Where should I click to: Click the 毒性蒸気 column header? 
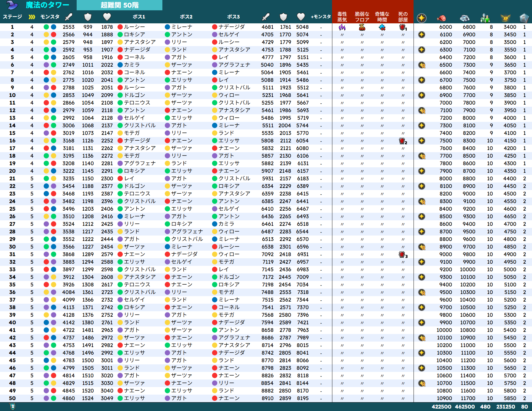click(342, 17)
